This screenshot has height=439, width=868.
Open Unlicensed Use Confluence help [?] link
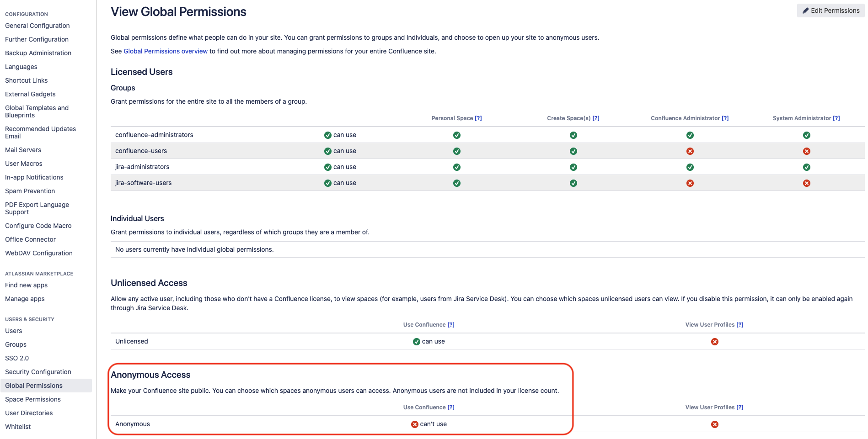pos(451,325)
